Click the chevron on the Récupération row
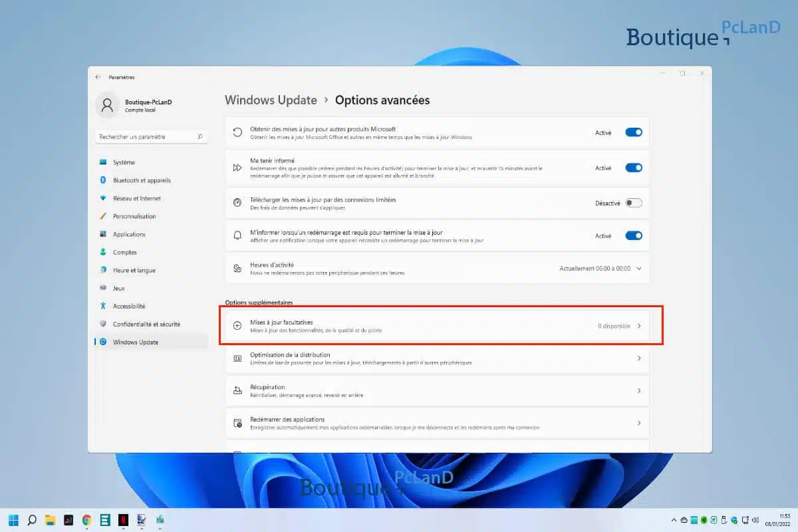 (639, 390)
